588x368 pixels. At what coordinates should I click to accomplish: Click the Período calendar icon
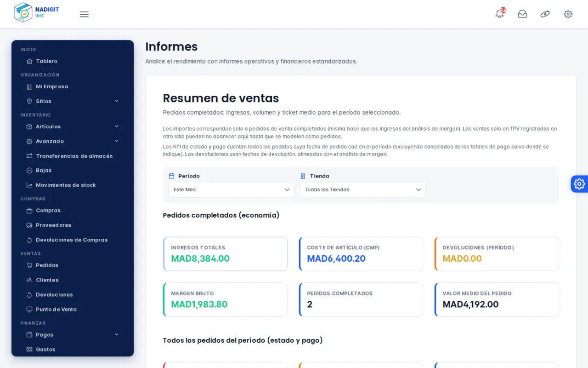click(172, 176)
